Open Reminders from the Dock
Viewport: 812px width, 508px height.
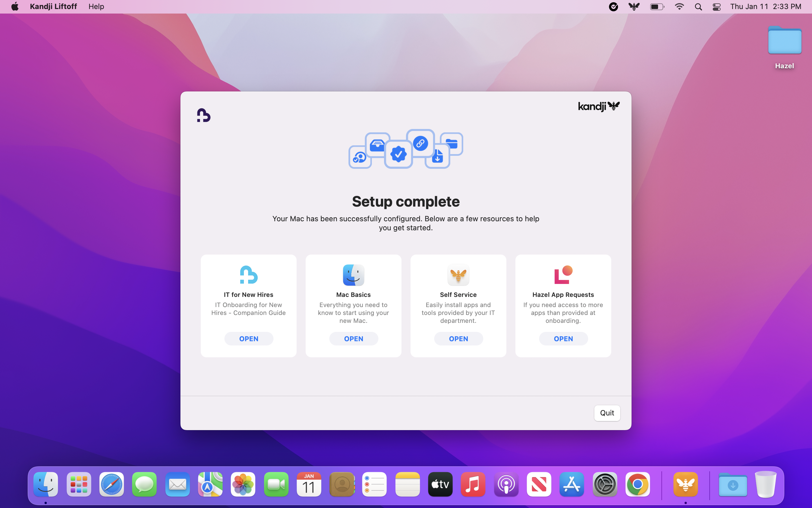pos(374,485)
